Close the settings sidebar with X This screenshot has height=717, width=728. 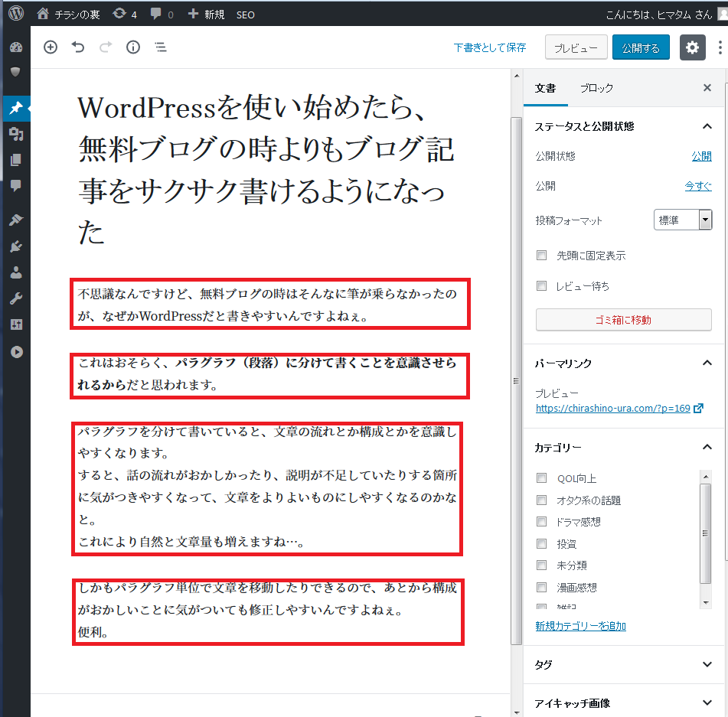(x=707, y=88)
